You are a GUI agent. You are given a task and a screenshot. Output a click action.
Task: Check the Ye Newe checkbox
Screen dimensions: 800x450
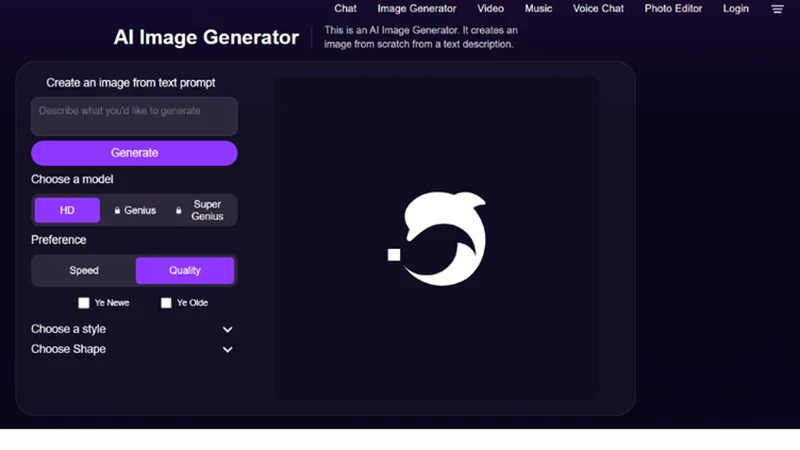coord(84,303)
